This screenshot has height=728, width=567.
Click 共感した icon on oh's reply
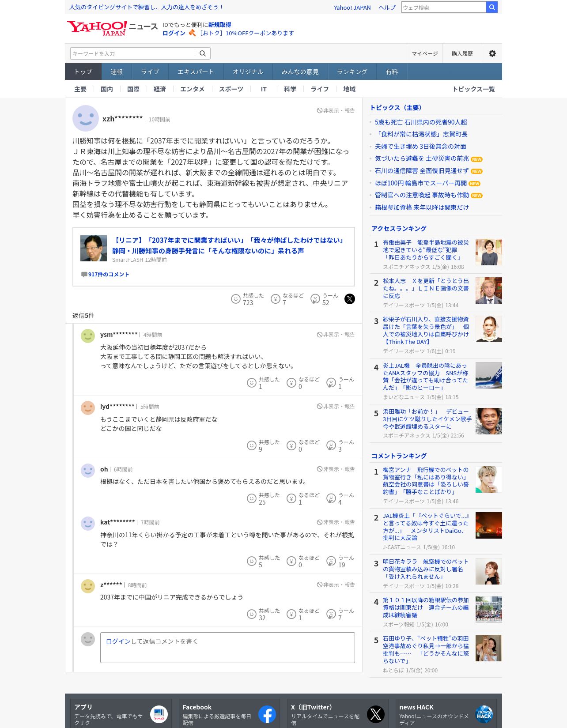click(x=252, y=498)
